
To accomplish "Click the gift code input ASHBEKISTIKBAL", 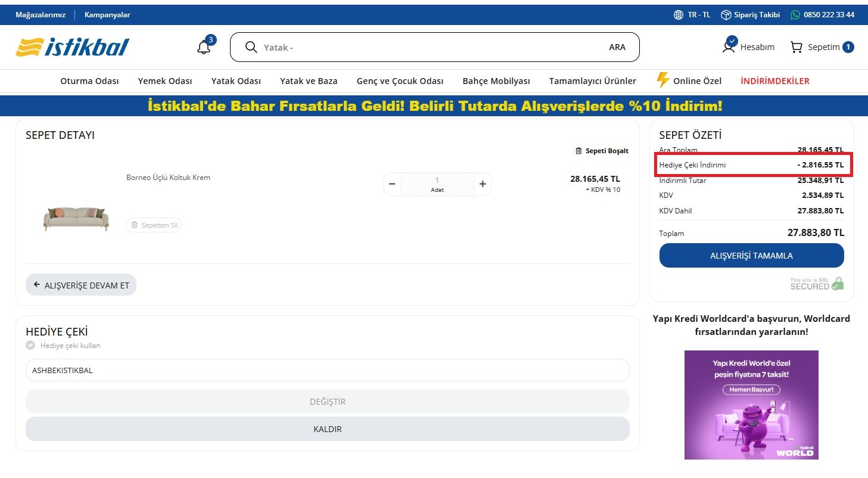I will point(328,370).
